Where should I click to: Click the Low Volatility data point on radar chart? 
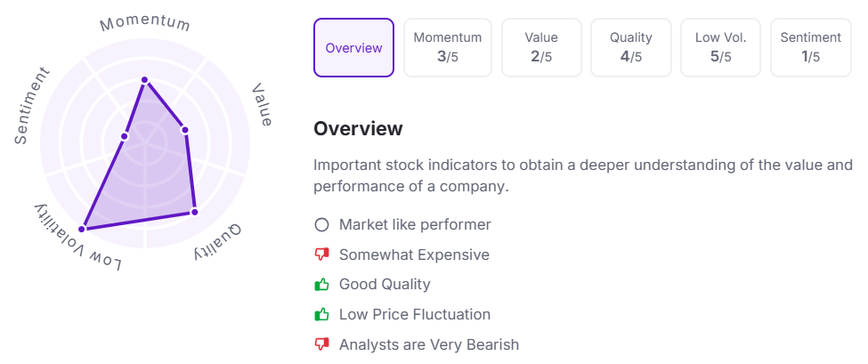click(82, 229)
